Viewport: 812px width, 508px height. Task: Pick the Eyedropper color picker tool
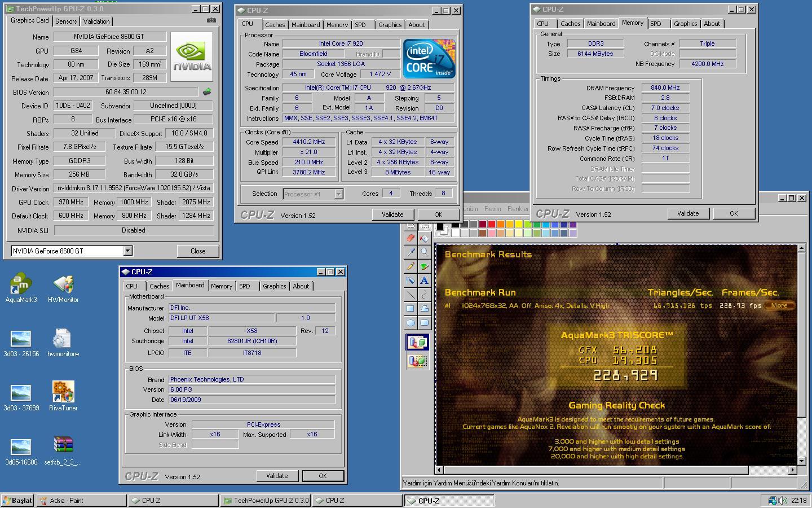click(x=411, y=252)
